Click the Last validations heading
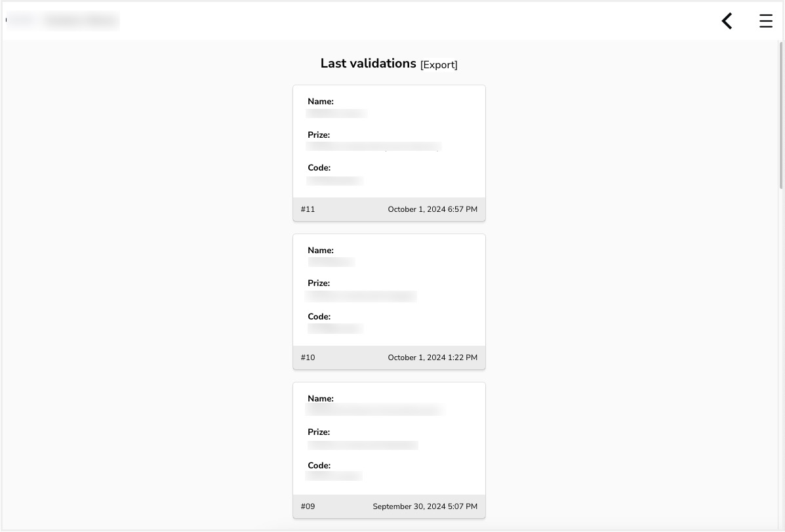785x532 pixels. [x=368, y=64]
